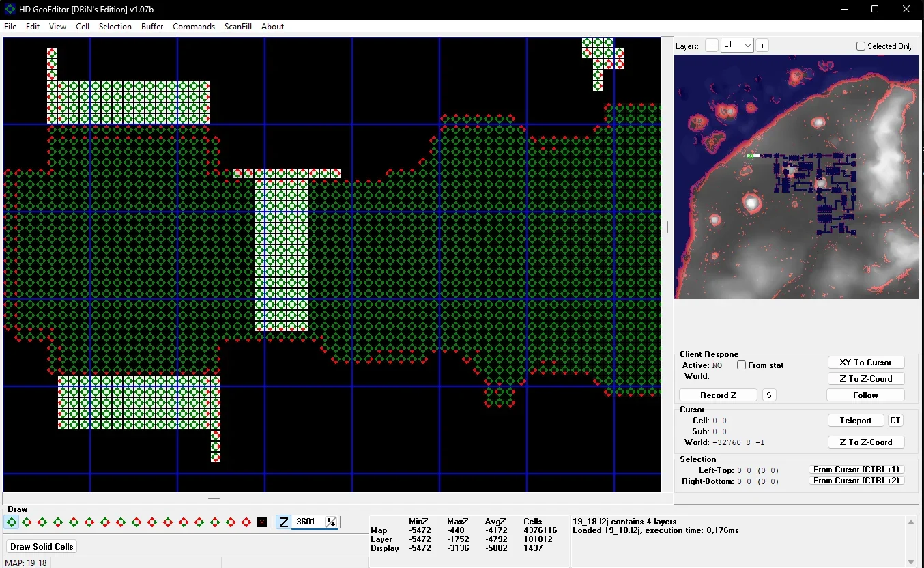
Task: Click the Draw Solid Cells button
Action: 42,547
